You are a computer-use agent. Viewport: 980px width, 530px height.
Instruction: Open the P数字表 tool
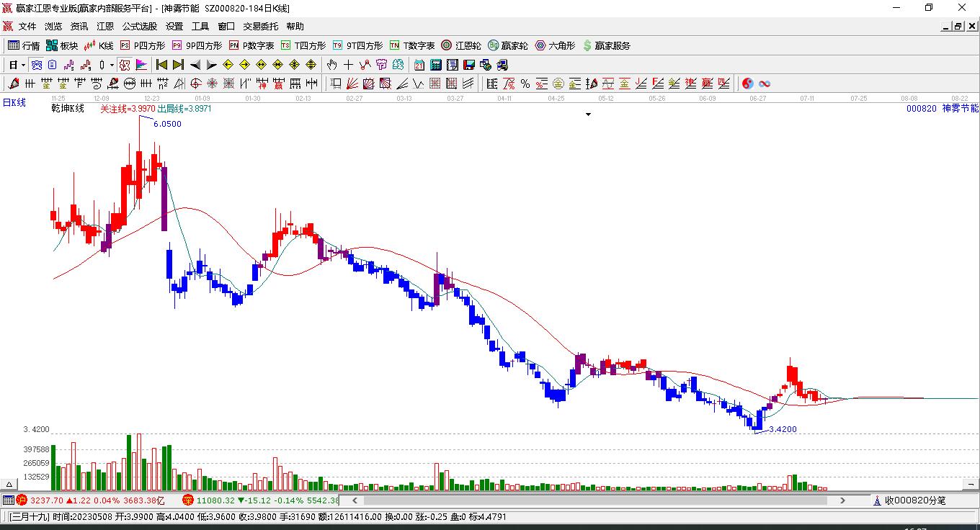pyautogui.click(x=251, y=45)
